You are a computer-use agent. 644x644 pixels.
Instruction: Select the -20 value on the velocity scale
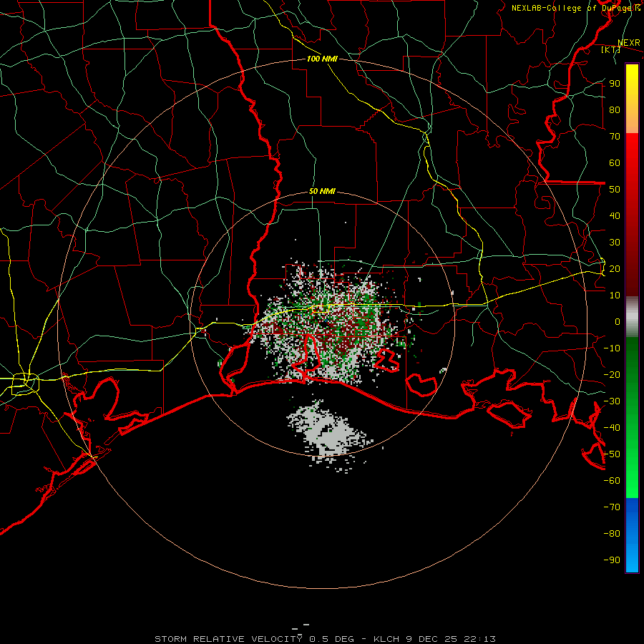pyautogui.click(x=612, y=375)
